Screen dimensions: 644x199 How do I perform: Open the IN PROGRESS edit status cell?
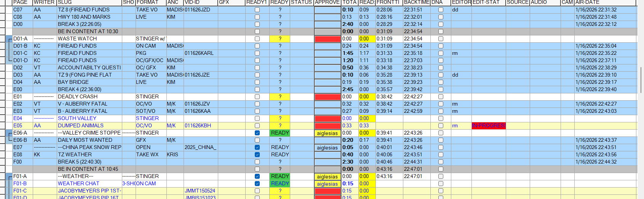point(489,126)
